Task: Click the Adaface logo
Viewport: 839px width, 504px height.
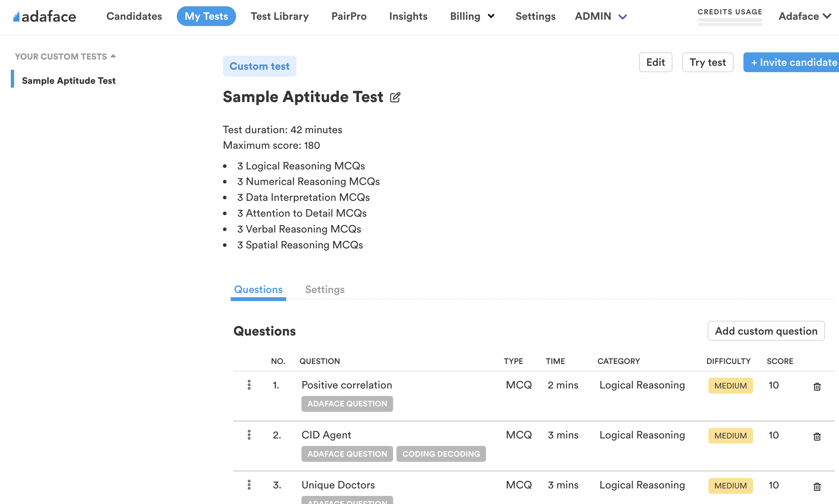Action: tap(45, 16)
